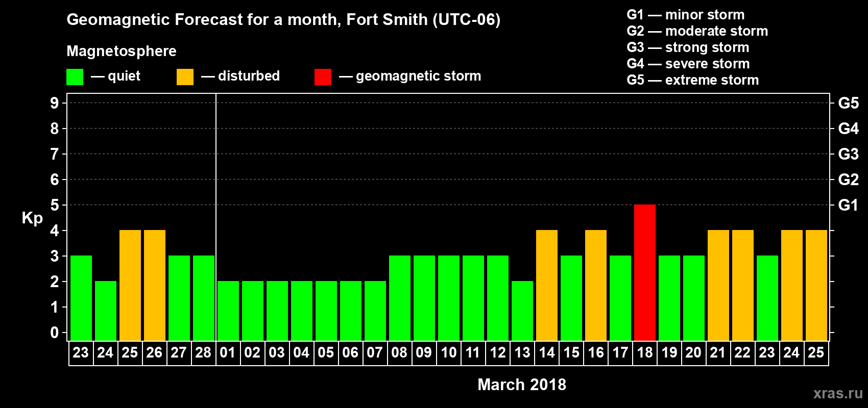Click the Kp value 5 on the left axis
The width and height of the screenshot is (868, 408).
click(55, 205)
